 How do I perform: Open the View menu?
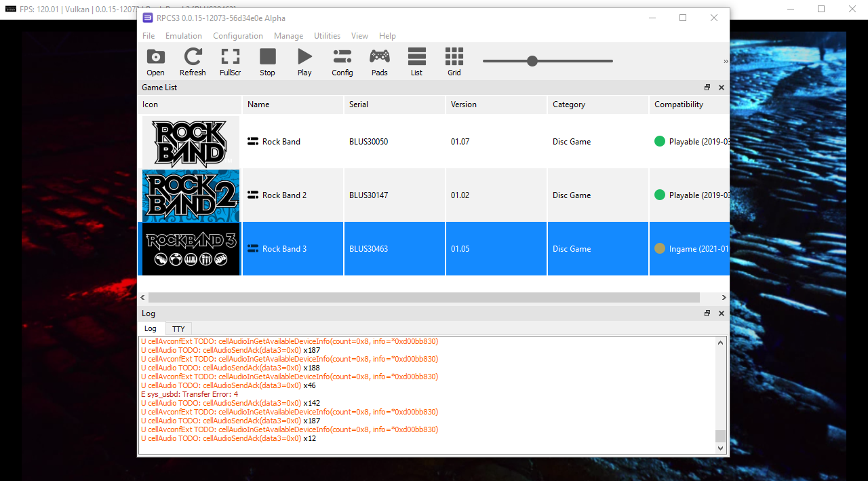[360, 36]
